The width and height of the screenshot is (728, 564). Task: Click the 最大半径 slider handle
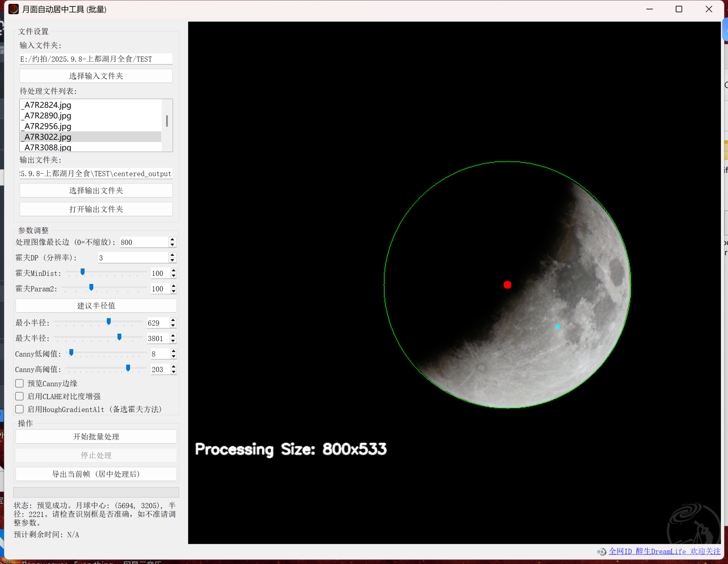pos(119,337)
